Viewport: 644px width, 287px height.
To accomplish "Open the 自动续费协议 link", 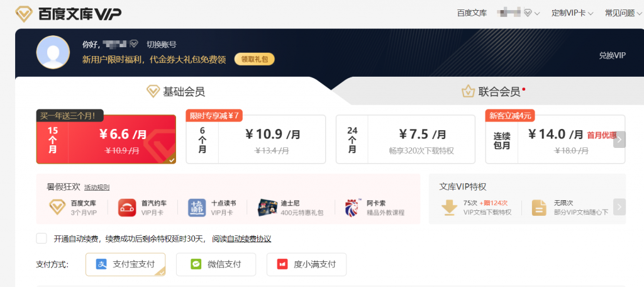I will click(x=249, y=239).
